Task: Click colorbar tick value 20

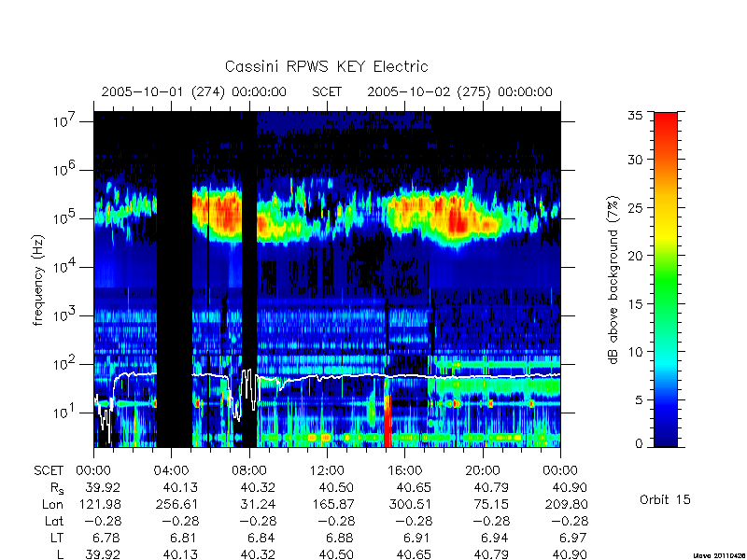Action: 635,255
